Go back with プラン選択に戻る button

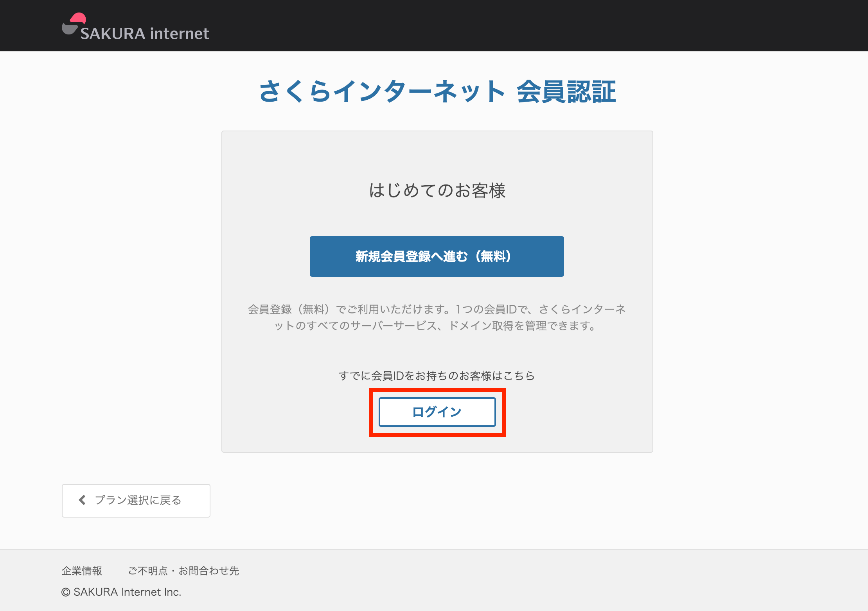click(x=136, y=500)
